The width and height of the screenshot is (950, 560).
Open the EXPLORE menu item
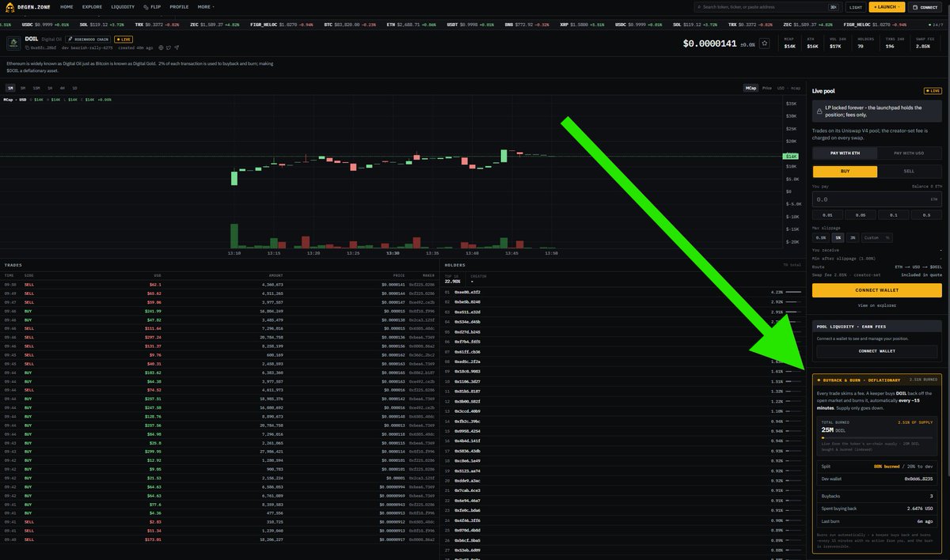pos(92,6)
